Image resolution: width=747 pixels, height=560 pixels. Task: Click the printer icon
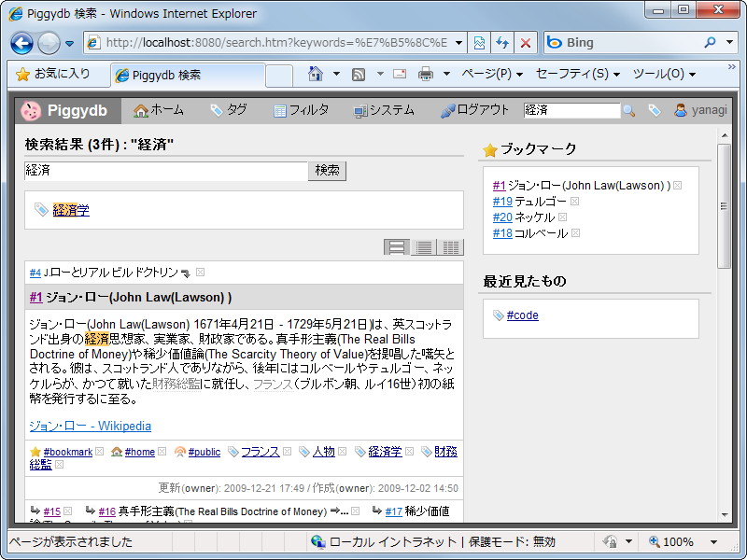(426, 75)
